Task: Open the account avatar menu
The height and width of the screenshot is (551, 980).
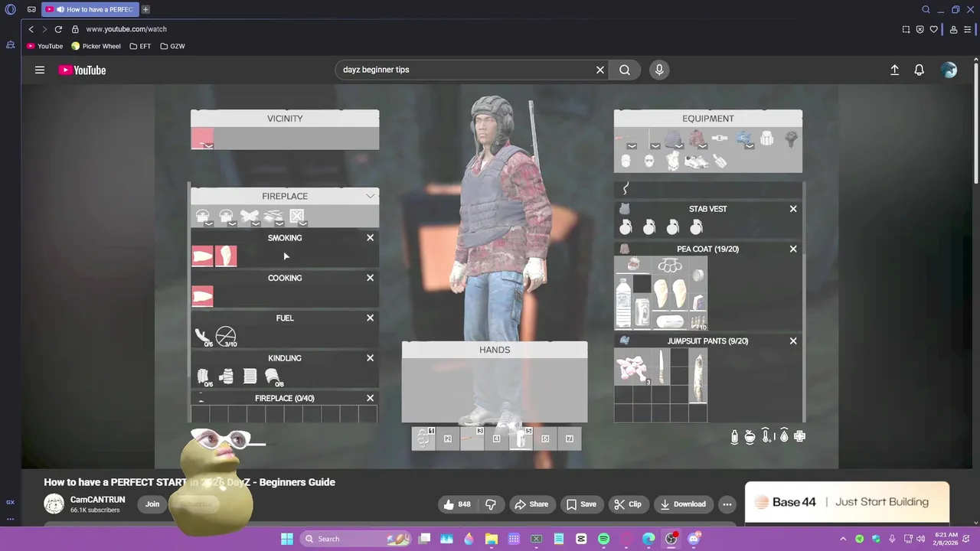Action: click(x=949, y=70)
